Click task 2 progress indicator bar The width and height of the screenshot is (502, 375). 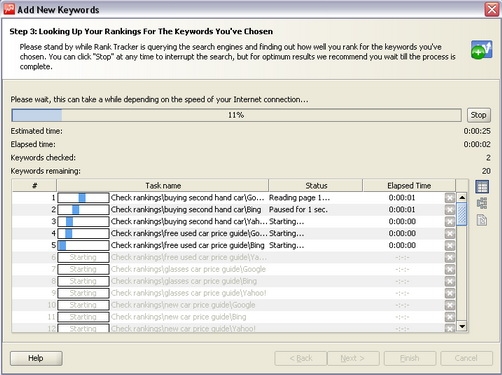tap(83, 210)
